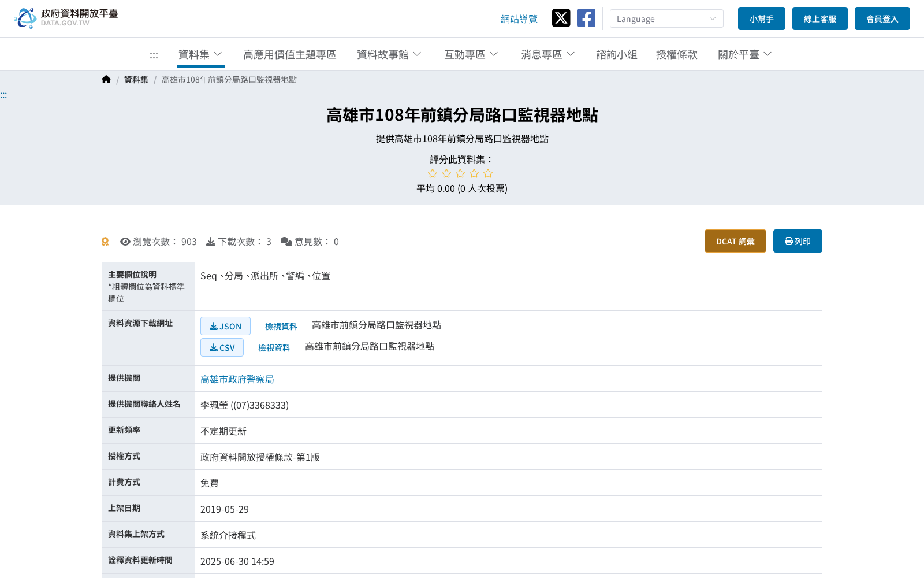Click 資料集 breadcrumb link
Image resolution: width=924 pixels, height=578 pixels.
(x=136, y=80)
